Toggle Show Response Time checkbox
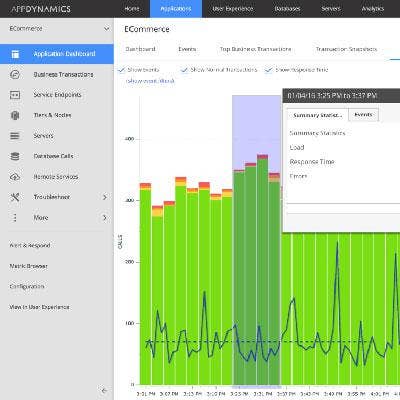 click(268, 70)
